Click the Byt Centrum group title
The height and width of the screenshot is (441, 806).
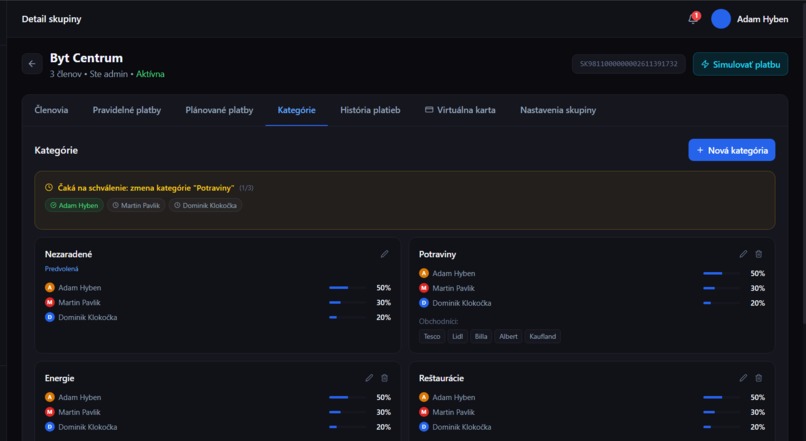[x=86, y=58]
